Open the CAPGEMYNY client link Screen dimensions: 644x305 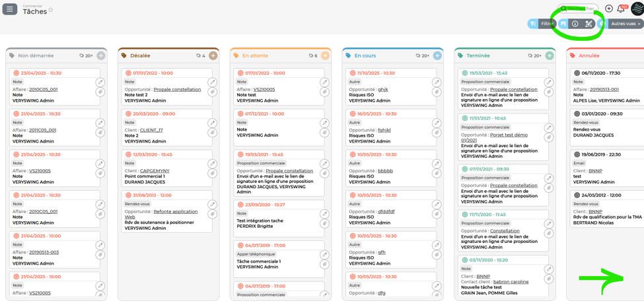click(155, 171)
